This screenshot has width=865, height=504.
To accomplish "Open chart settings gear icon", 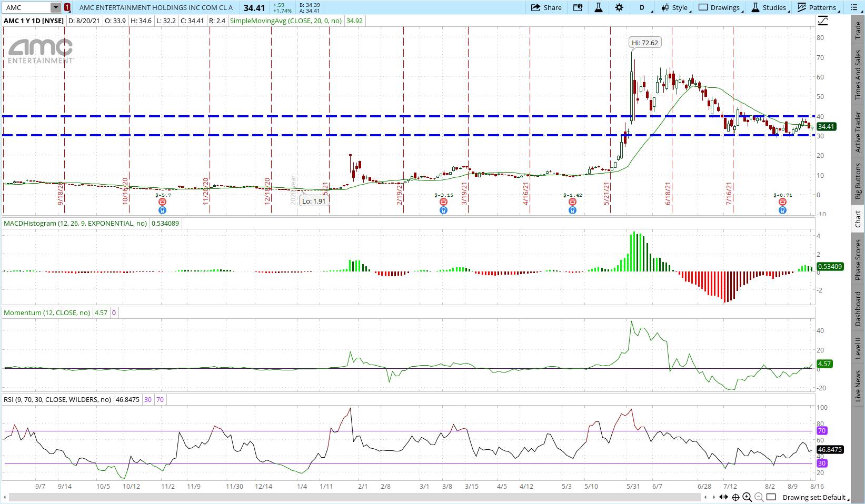I will point(619,7).
